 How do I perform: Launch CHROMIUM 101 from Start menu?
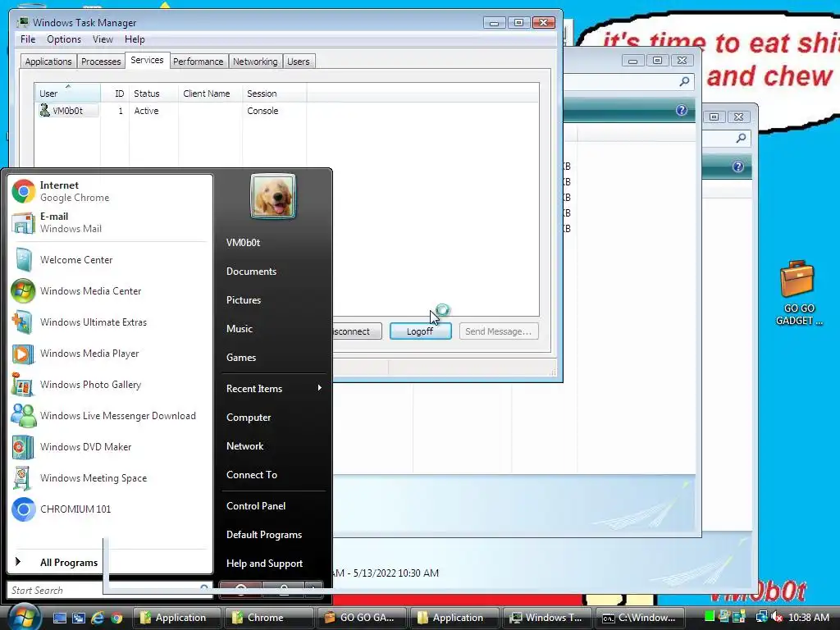coord(110,509)
